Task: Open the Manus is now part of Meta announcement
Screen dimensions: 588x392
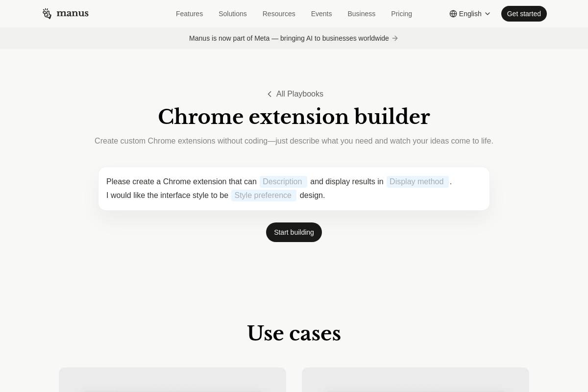Action: pyautogui.click(x=294, y=38)
